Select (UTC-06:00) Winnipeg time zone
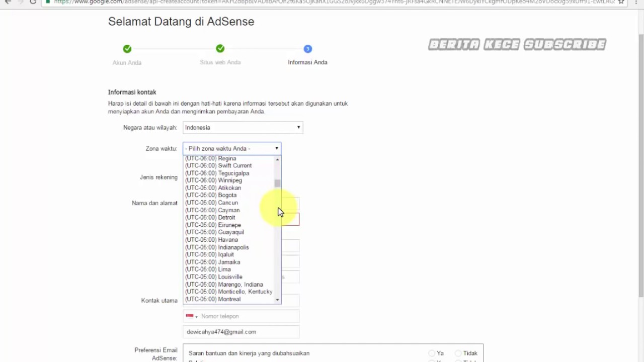 [228, 180]
